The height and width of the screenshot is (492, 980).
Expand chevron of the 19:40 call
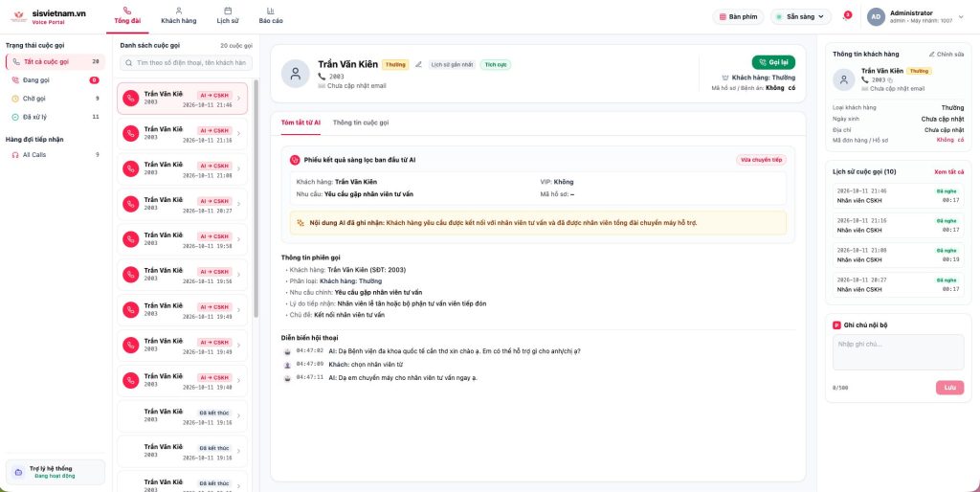(x=238, y=381)
